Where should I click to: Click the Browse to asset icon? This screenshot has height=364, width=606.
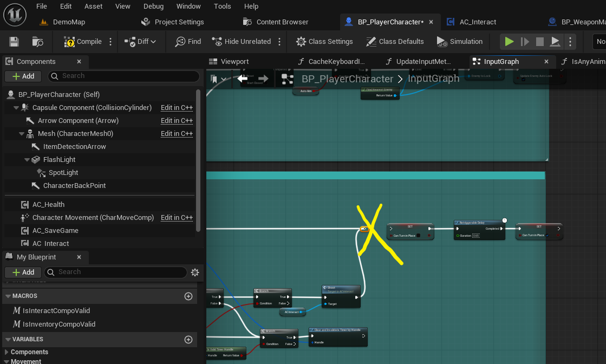pos(37,41)
